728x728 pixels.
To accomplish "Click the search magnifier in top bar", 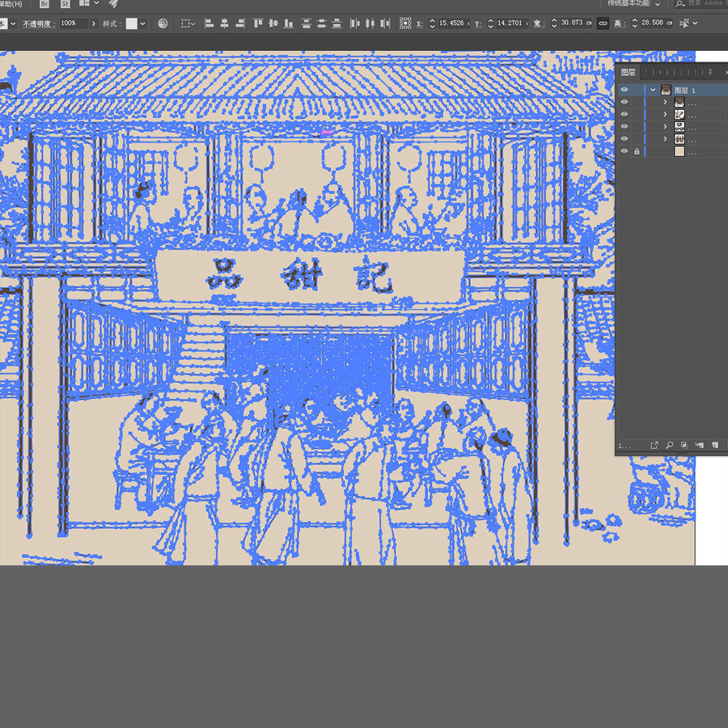I will click(680, 4).
